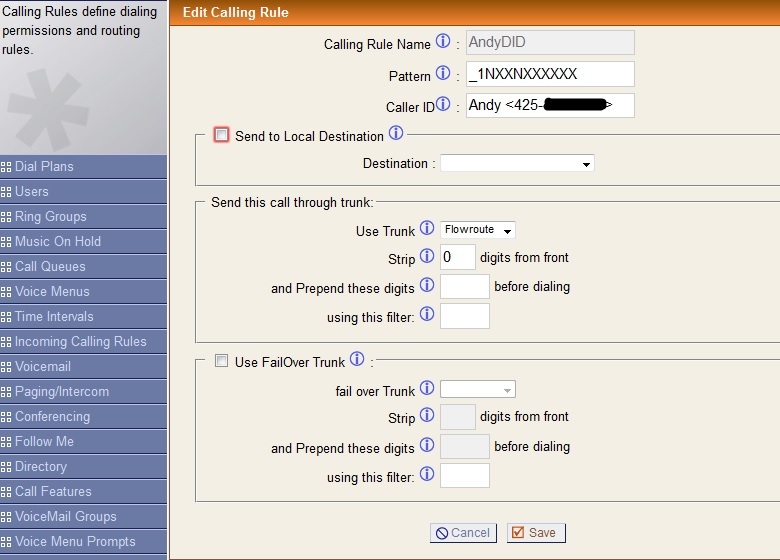Screen dimensions: 780x560
Task: Click the Calling Rule Name field
Action: tap(550, 42)
